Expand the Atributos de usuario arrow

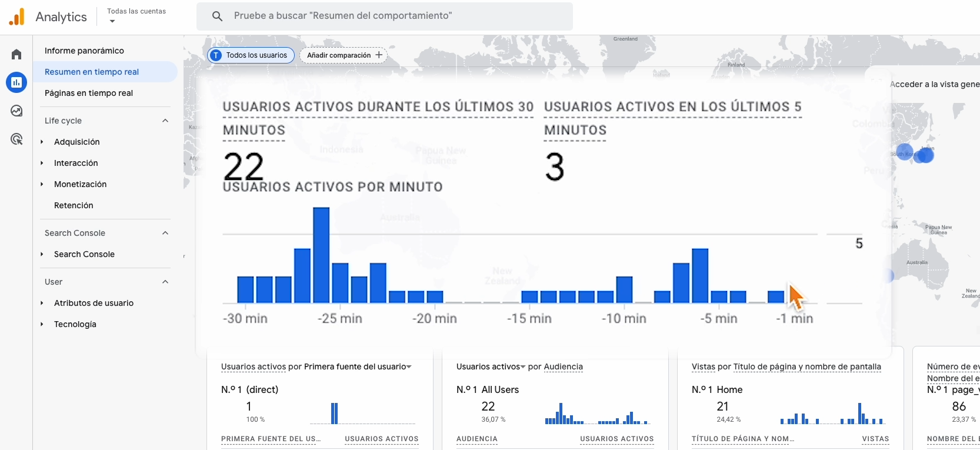[42, 303]
